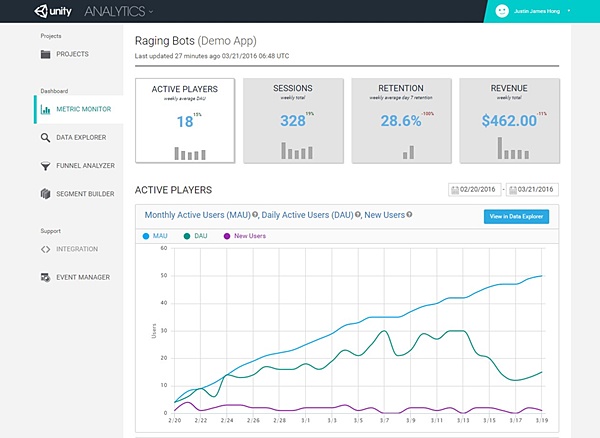Select the RETENTION metric card
Screen dimensions: 600x438
pyautogui.click(x=401, y=121)
